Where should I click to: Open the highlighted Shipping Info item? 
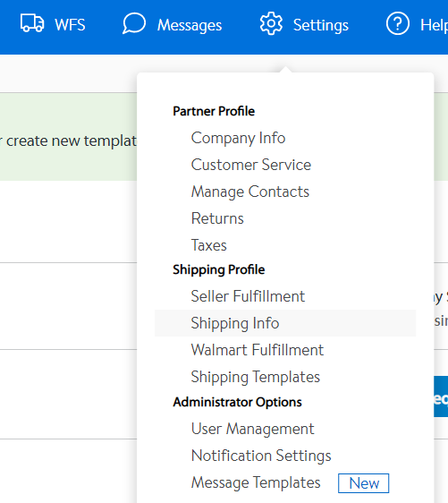(285, 323)
